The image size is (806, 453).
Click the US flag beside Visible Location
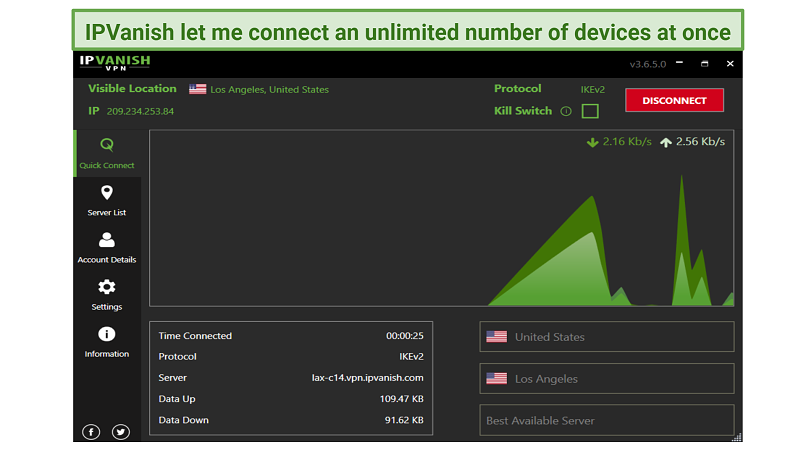click(x=197, y=89)
